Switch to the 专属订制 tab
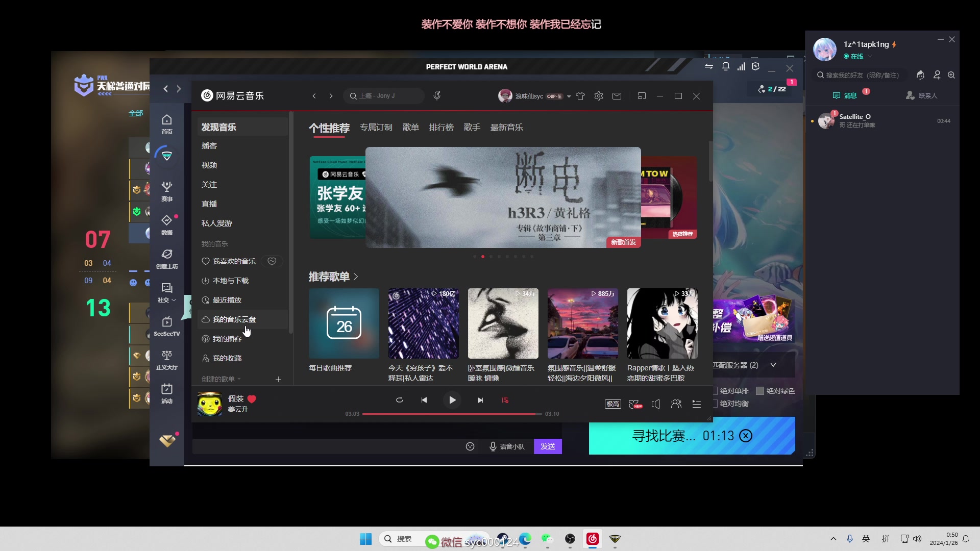 click(x=376, y=128)
